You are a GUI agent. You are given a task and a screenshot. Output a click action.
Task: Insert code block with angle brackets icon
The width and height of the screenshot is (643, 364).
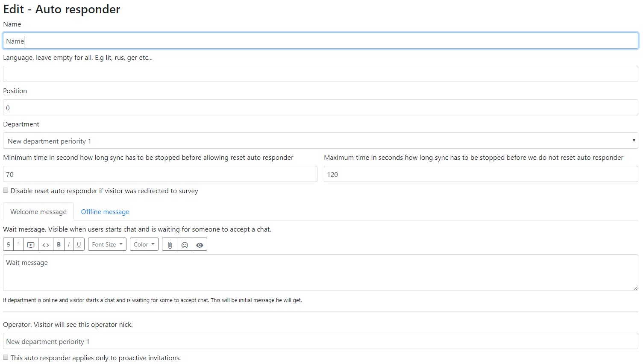[46, 244]
